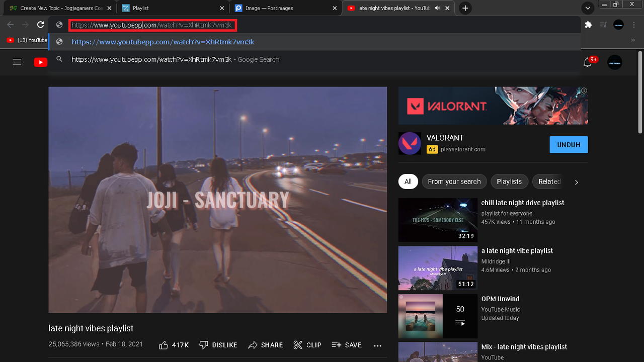The image size is (644, 362).
Task: Open Mix - late night vibes playlist title
Action: (x=524, y=347)
